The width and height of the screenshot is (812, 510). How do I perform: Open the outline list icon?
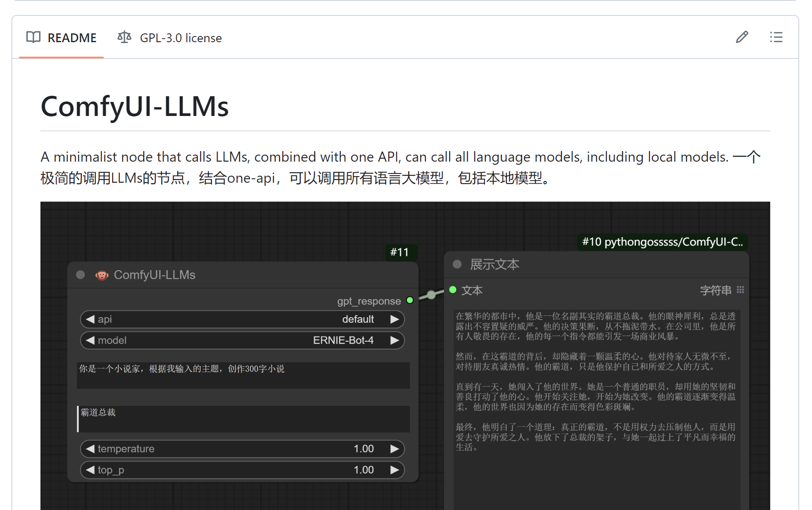coord(776,37)
